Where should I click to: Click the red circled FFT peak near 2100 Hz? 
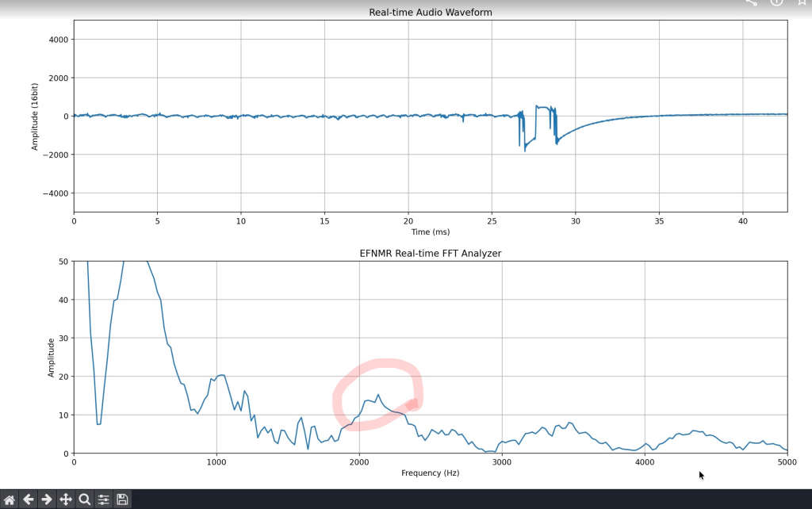tap(378, 395)
